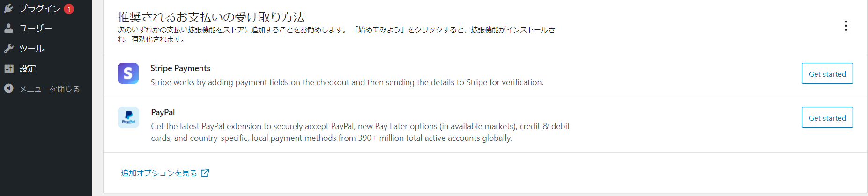Screen dimensions: 868x196
Task: Click the ユーザー person icon
Action: pyautogui.click(x=8, y=29)
